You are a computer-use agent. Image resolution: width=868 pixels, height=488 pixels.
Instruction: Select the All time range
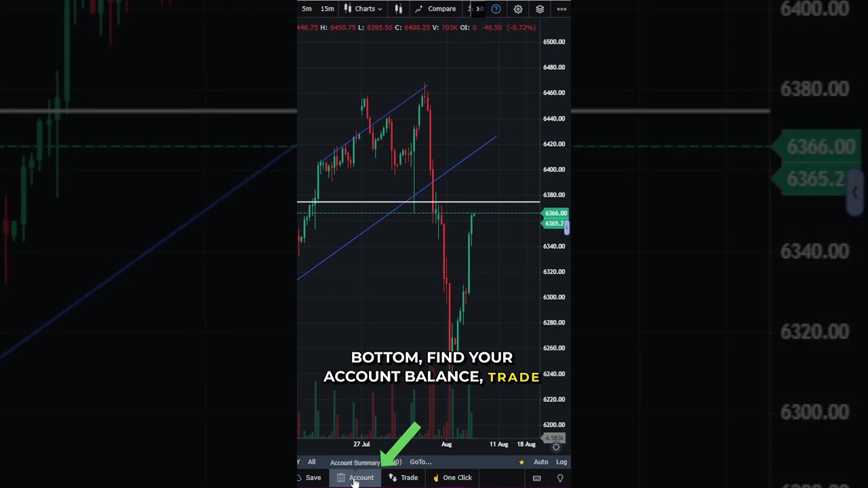point(311,462)
